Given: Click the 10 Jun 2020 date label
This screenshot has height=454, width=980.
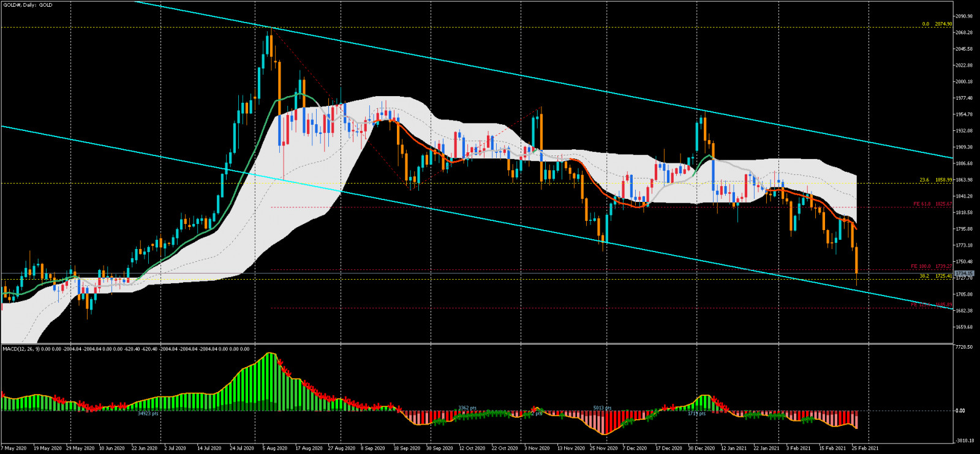Looking at the screenshot, I should tap(111, 448).
